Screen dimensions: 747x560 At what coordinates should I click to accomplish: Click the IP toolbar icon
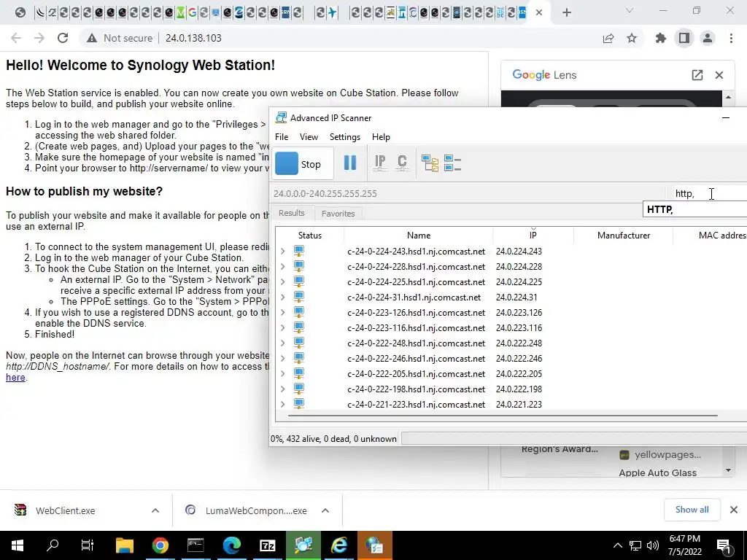click(379, 163)
